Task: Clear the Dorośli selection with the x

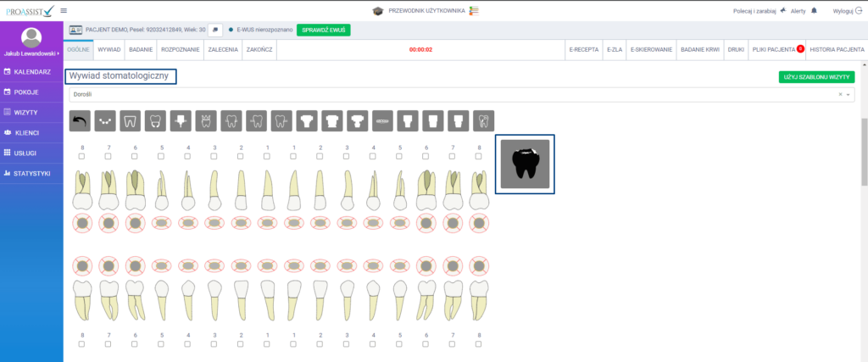Action: point(840,95)
